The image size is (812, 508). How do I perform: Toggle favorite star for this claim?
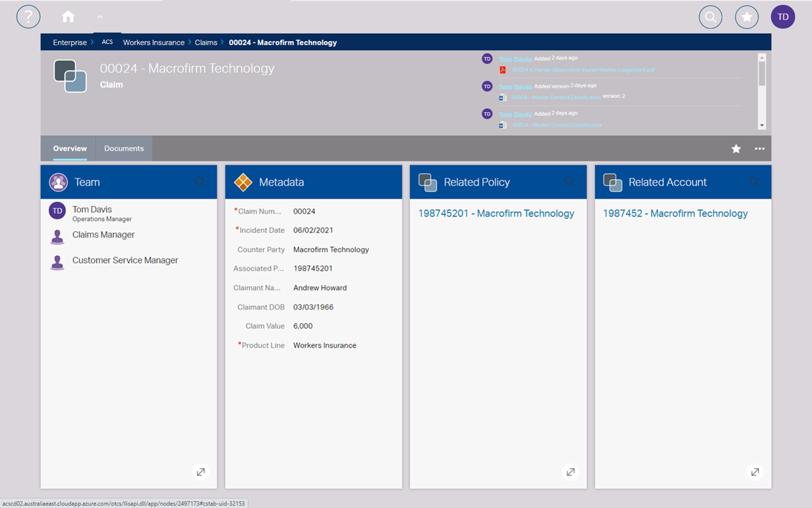click(x=736, y=149)
